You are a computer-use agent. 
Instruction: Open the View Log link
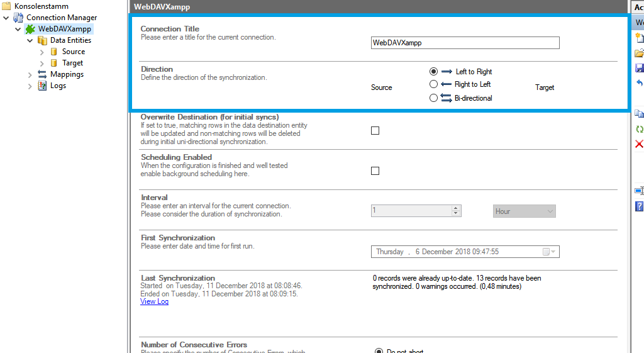[x=154, y=301]
